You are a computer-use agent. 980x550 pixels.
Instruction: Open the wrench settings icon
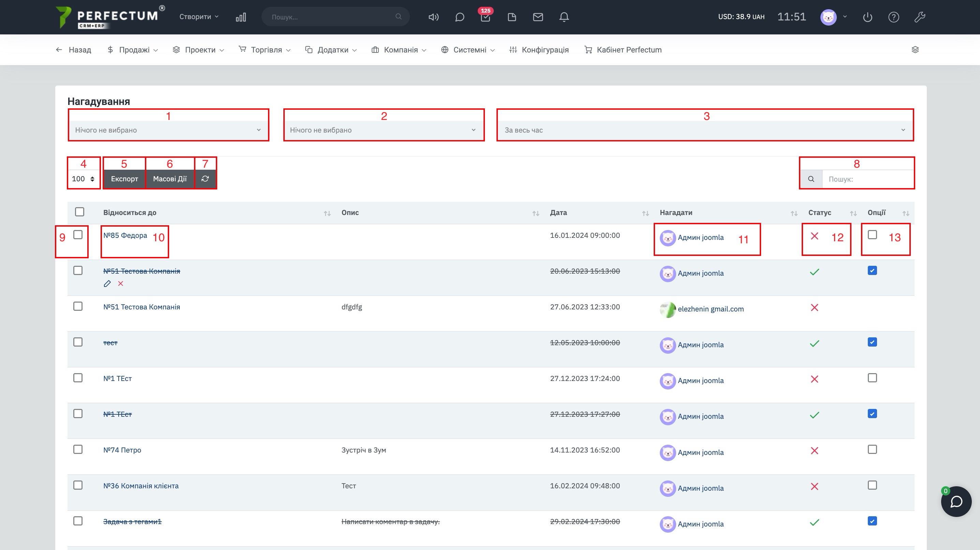click(920, 17)
